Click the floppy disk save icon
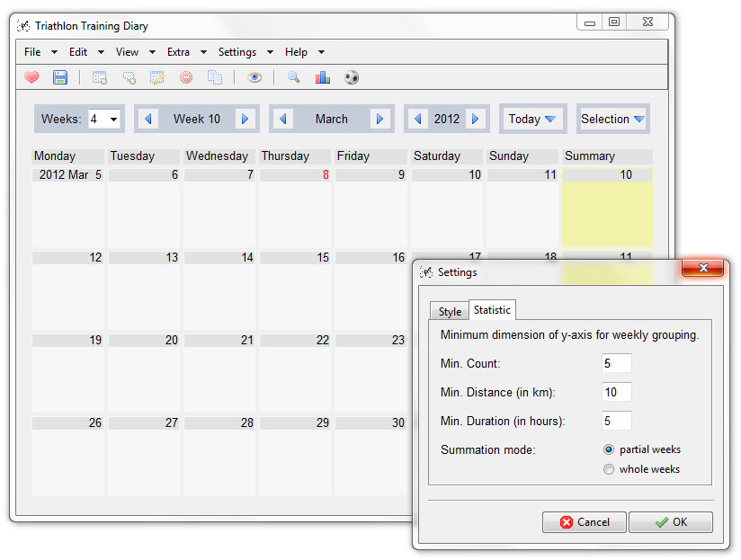This screenshot has height=560, width=741. (60, 77)
